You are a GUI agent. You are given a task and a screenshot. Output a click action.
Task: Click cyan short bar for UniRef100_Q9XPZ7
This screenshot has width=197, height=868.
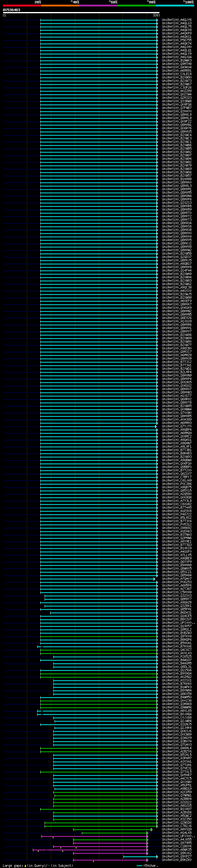pos(140,857)
